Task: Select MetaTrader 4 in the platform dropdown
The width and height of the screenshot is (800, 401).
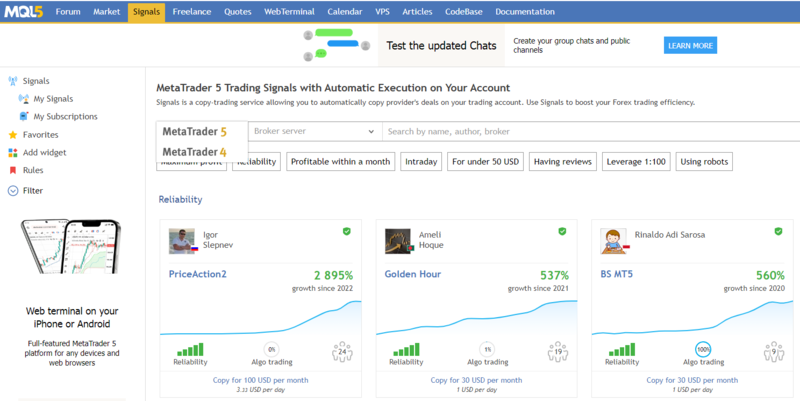Action: click(194, 152)
